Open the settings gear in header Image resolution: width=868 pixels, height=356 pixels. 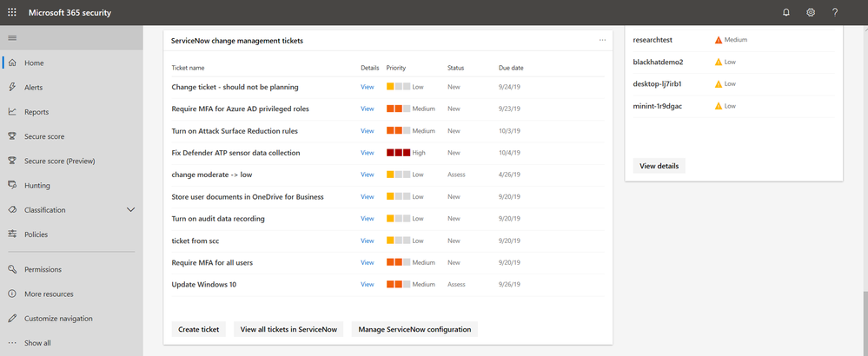(x=811, y=13)
